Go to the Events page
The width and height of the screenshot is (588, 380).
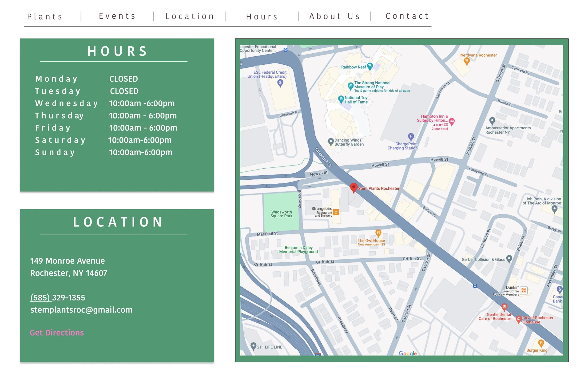pyautogui.click(x=117, y=16)
